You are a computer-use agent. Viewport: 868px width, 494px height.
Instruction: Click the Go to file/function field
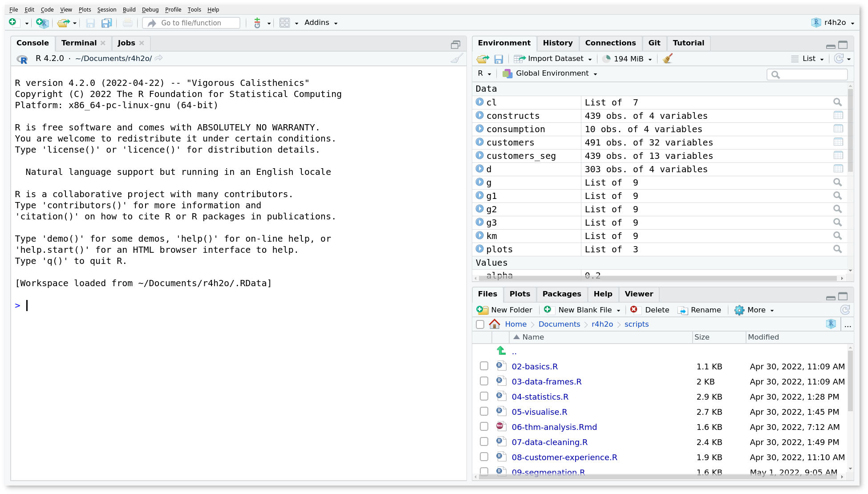191,23
